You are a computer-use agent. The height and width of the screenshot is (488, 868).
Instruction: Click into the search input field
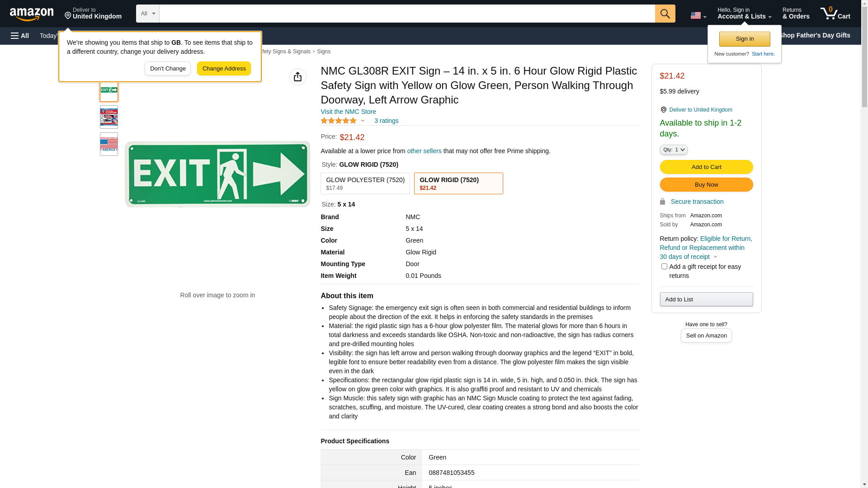[x=407, y=14]
